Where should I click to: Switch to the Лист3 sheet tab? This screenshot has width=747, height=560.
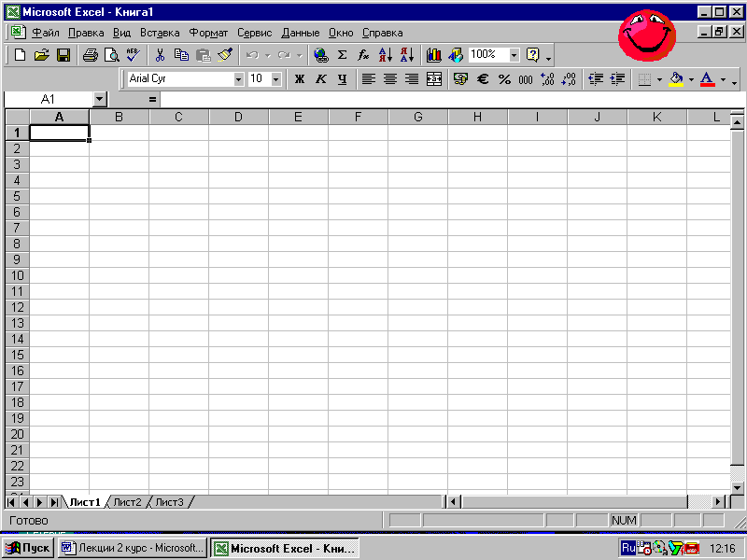[169, 502]
